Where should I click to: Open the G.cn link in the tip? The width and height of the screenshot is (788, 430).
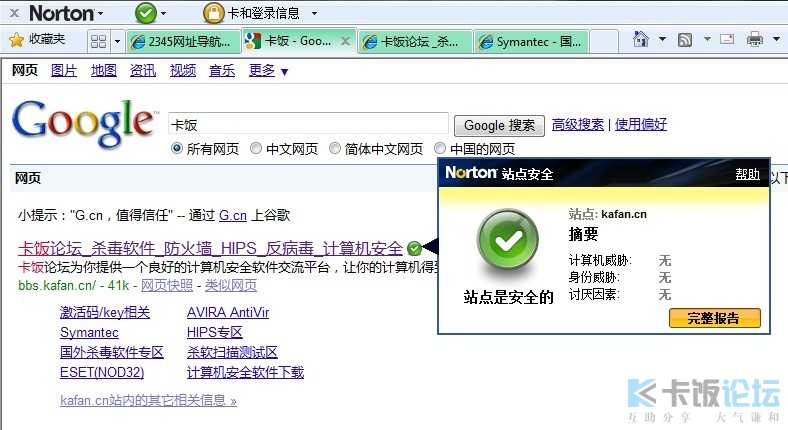tap(233, 216)
